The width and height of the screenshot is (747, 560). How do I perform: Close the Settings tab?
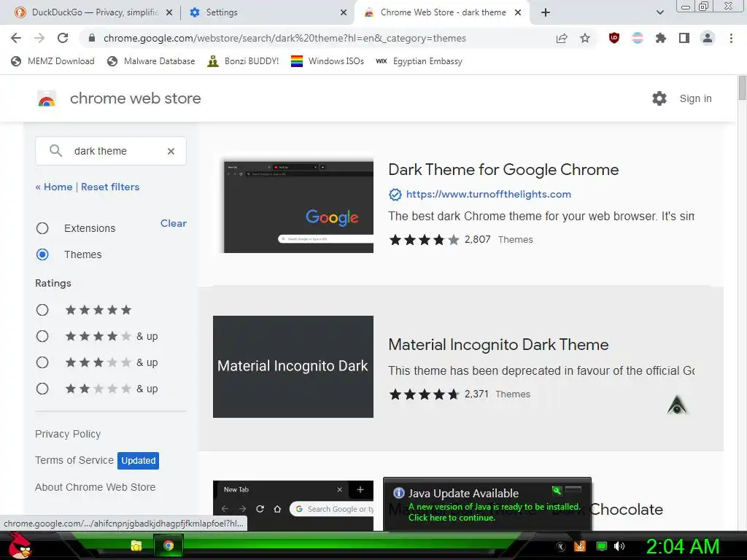coord(344,13)
